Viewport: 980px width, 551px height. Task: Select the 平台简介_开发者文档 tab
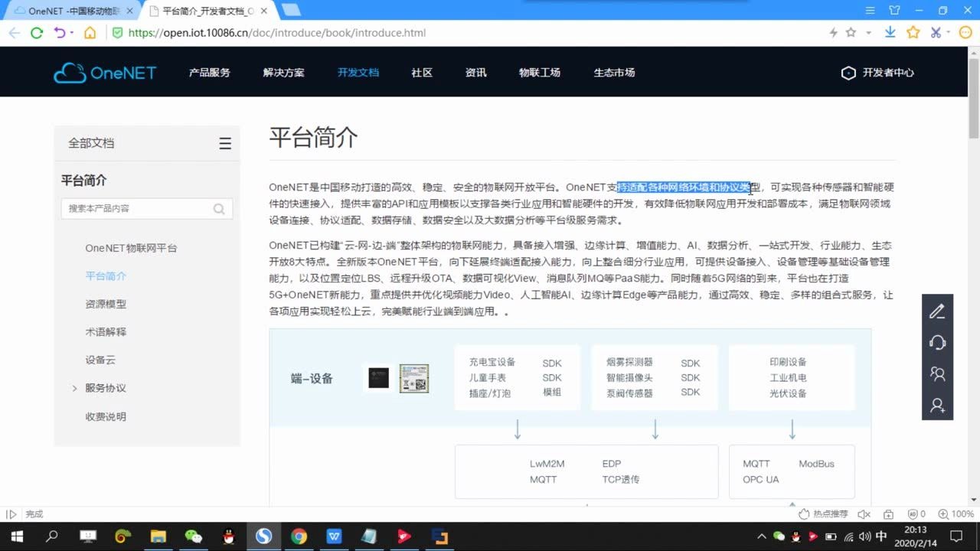point(207,11)
